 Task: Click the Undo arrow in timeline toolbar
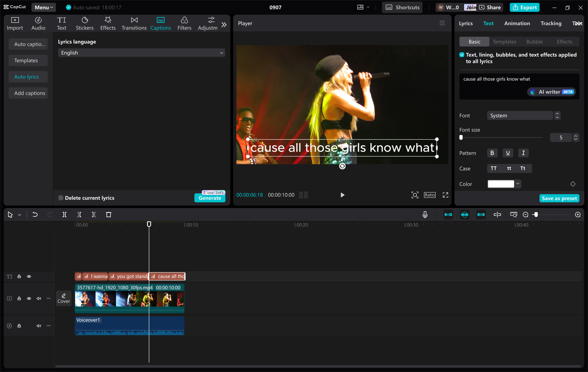point(35,214)
